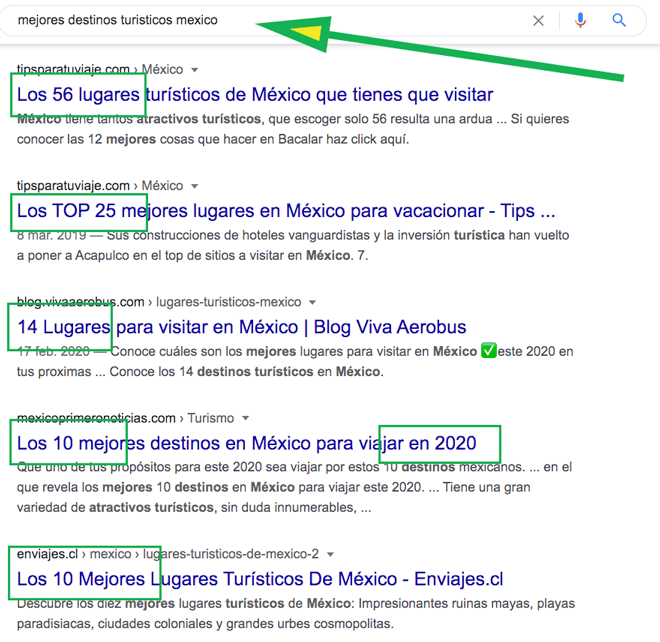Viewport: 660px width, 642px height.
Task: Open 'Los TOP 25 mejores lugares' result
Action: pos(286,211)
